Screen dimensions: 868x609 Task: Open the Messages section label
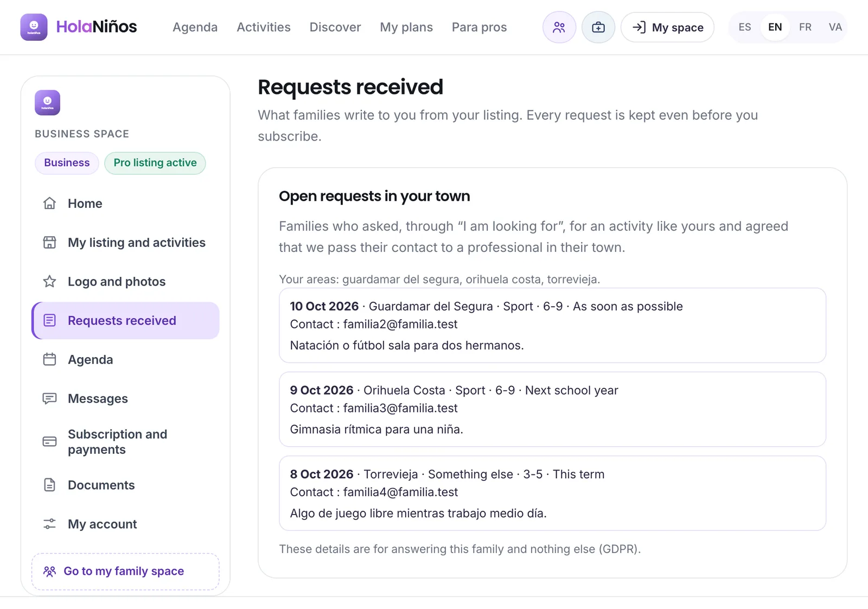(98, 398)
